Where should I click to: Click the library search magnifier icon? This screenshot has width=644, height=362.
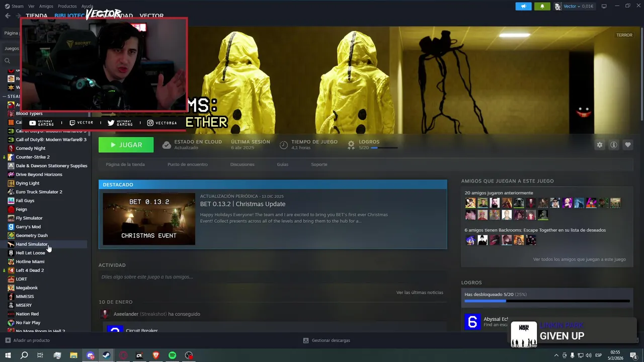coord(7,61)
